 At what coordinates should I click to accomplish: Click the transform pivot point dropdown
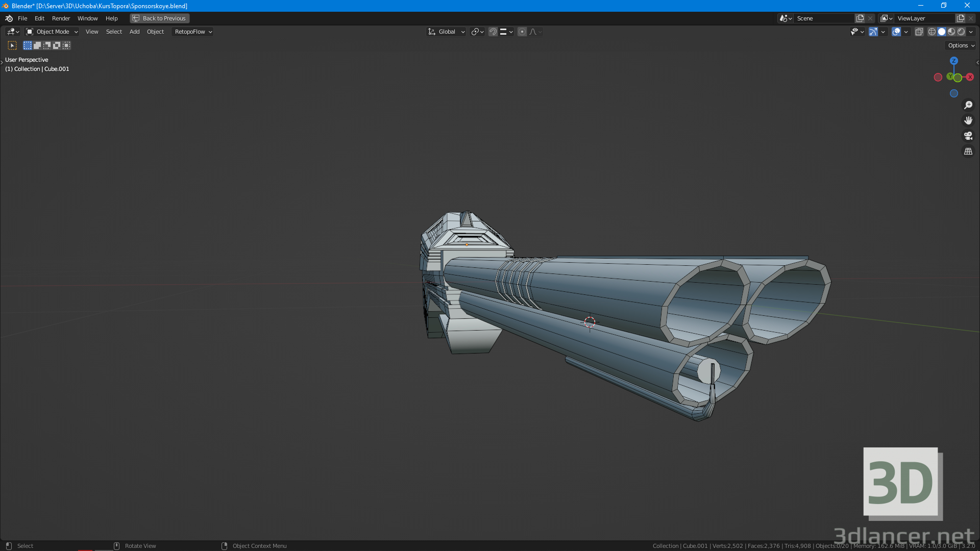[x=478, y=32]
